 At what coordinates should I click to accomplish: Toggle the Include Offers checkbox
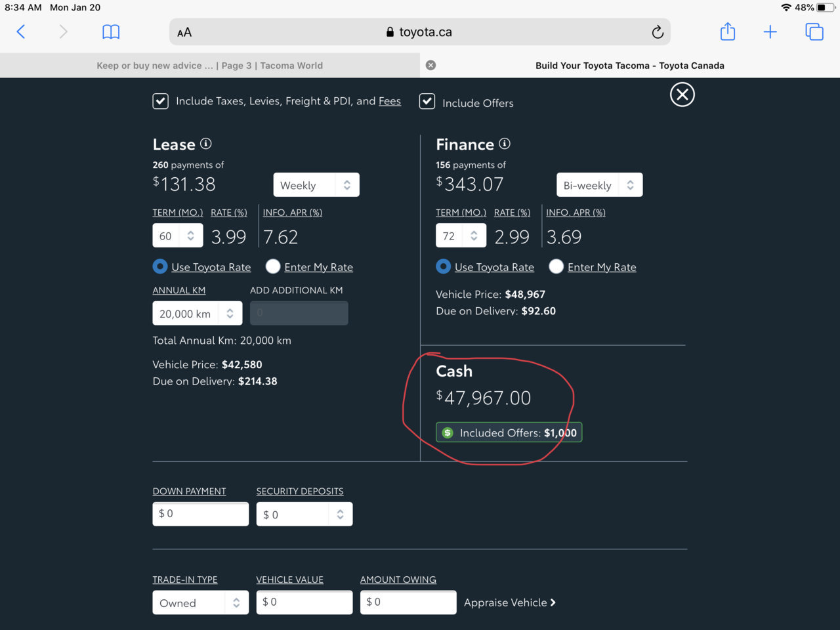427,101
